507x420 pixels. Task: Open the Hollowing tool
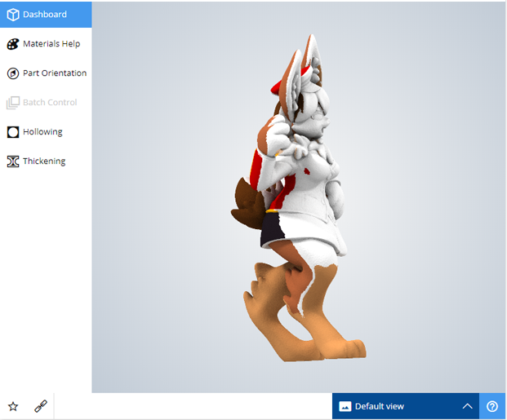tap(46, 132)
